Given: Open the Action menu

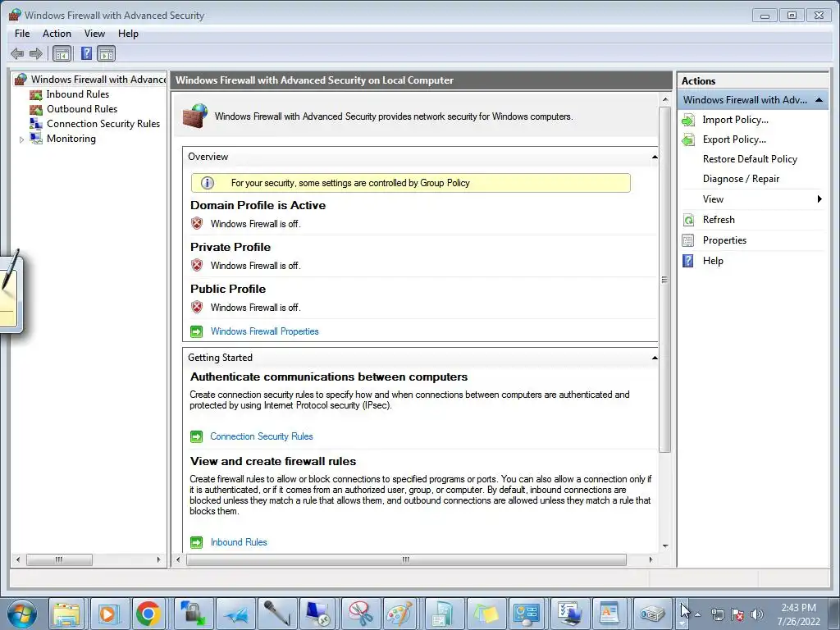Looking at the screenshot, I should click(x=57, y=34).
